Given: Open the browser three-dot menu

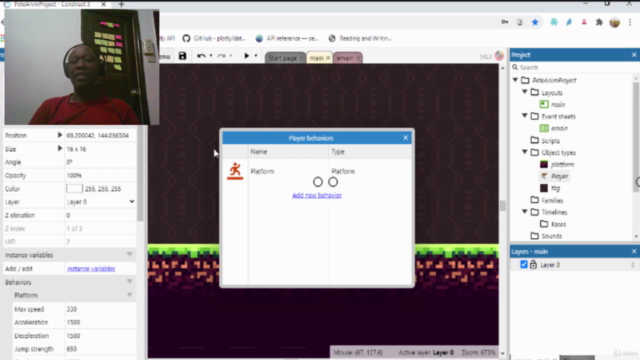Looking at the screenshot, I should [630, 22].
